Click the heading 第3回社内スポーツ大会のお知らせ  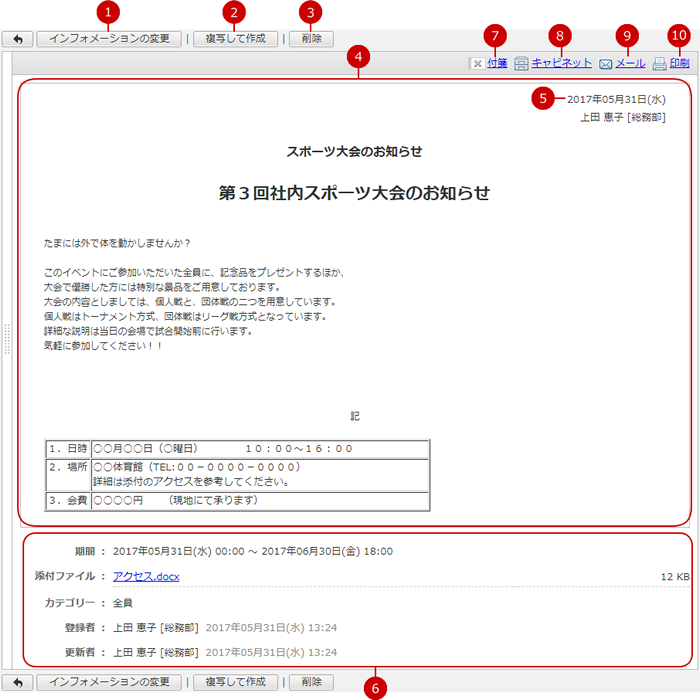[x=354, y=193]
